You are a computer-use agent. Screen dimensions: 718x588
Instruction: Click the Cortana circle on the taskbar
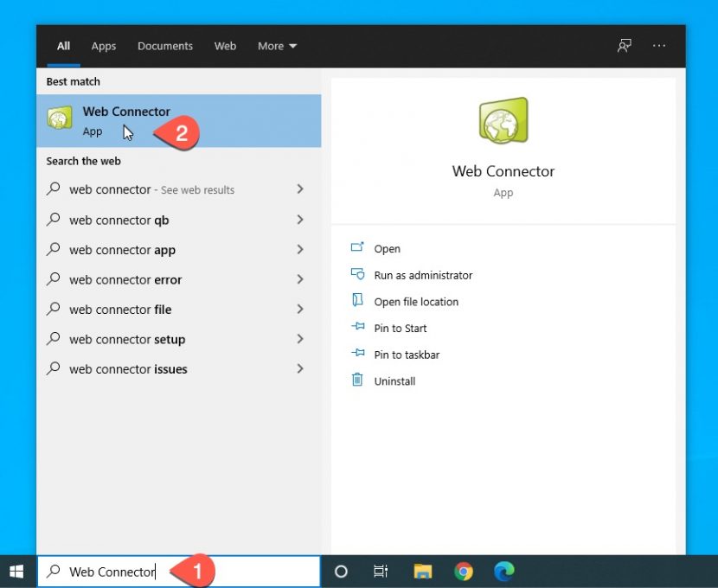point(341,572)
